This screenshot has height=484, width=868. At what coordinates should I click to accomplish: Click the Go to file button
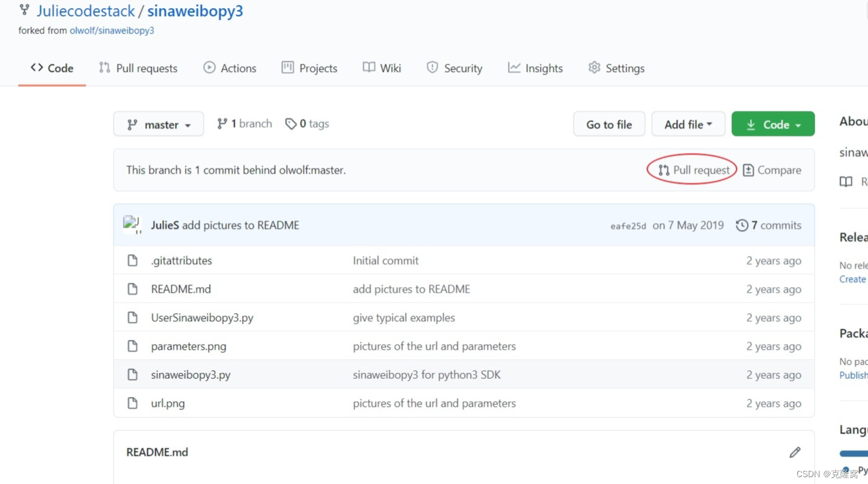pos(609,124)
